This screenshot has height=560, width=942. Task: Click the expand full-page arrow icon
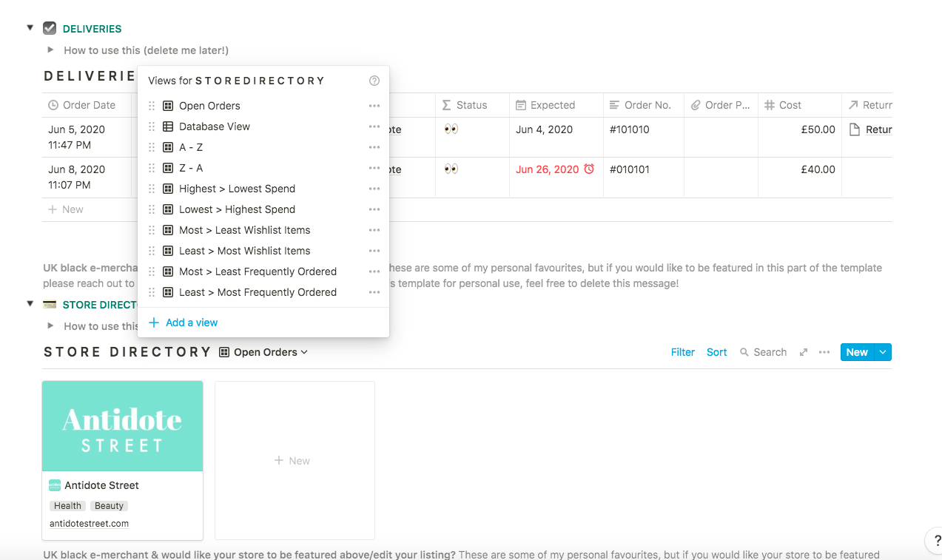804,352
